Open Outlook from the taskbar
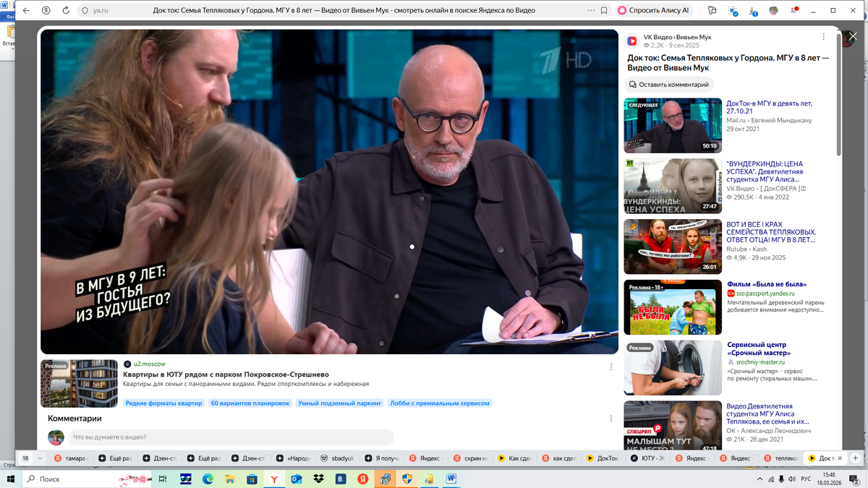The image size is (868, 488). pyautogui.click(x=296, y=479)
